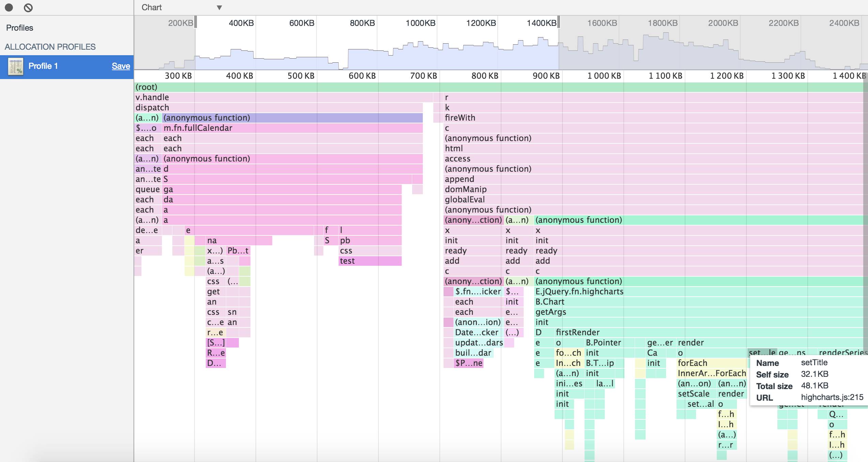Click the record allocation profile button
This screenshot has height=462, width=868.
9,7
